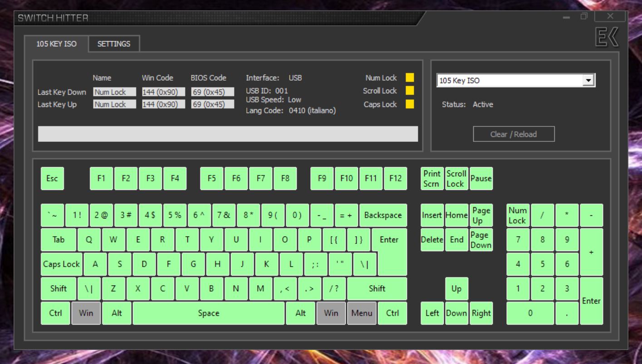The height and width of the screenshot is (364, 642).
Task: Click the Caps Lock yellow indicator
Action: click(410, 104)
